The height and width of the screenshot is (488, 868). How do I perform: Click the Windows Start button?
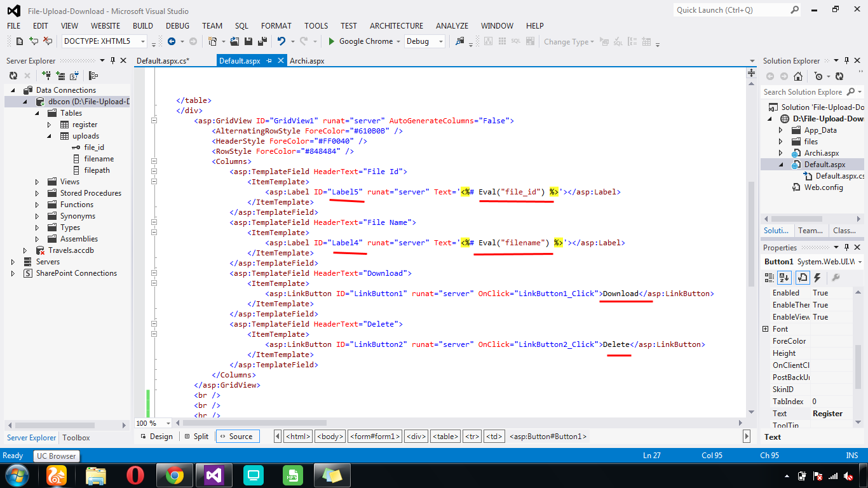[16, 475]
